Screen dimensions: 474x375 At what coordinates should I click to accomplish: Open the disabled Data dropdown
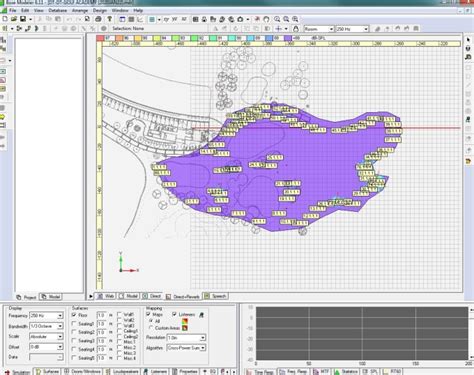[46, 357]
